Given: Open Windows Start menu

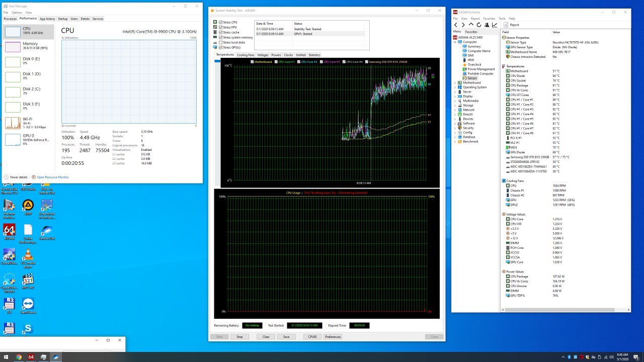Looking at the screenshot, I should point(6,357).
